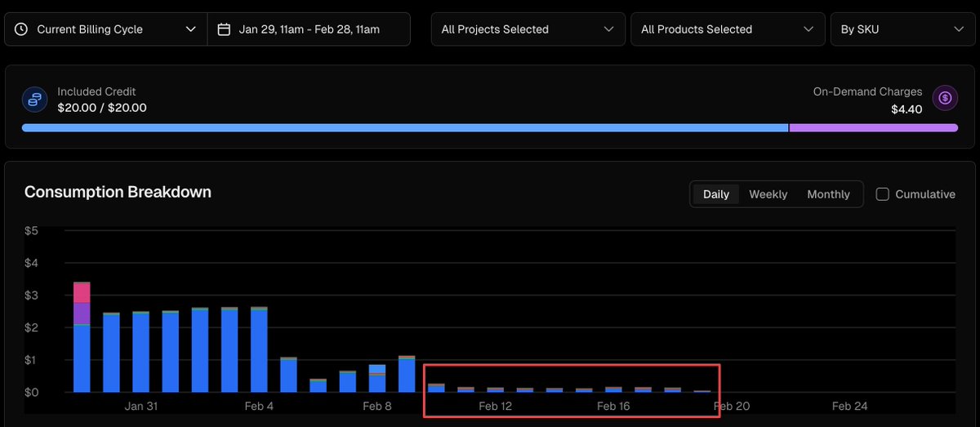Screen dimensions: 980x427
Task: Click the calendar icon next to date range
Action: 224,29
